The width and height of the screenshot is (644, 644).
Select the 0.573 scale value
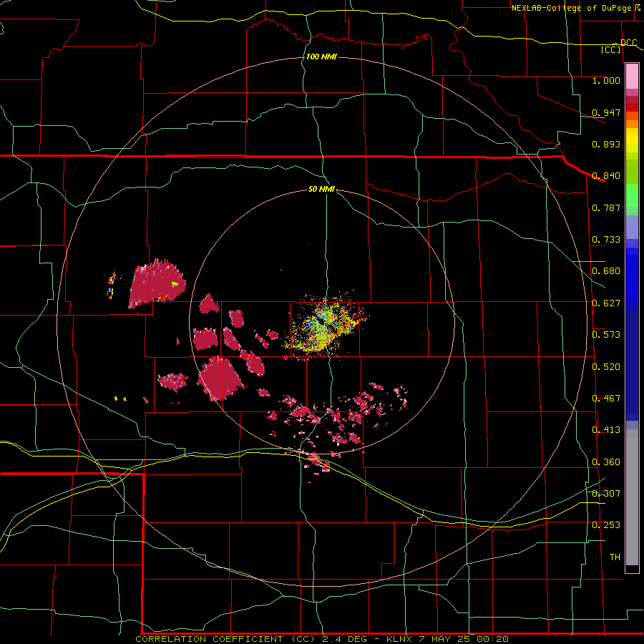pyautogui.click(x=606, y=334)
